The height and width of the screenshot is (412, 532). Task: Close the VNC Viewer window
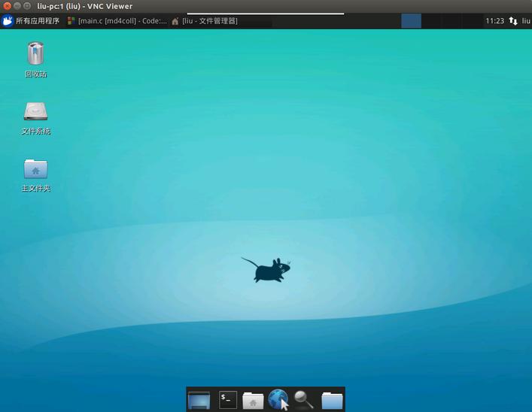click(x=7, y=6)
